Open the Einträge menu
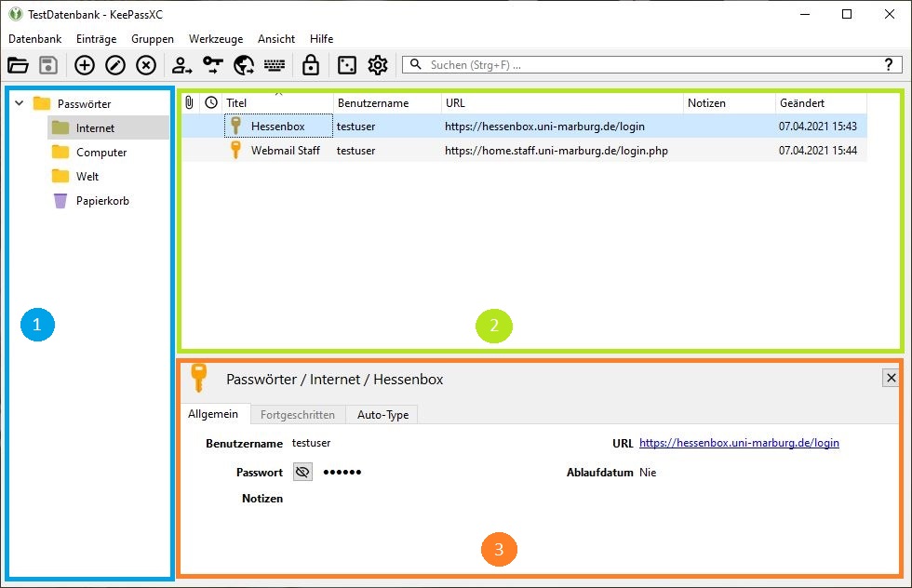The width and height of the screenshot is (912, 588). pyautogui.click(x=96, y=38)
